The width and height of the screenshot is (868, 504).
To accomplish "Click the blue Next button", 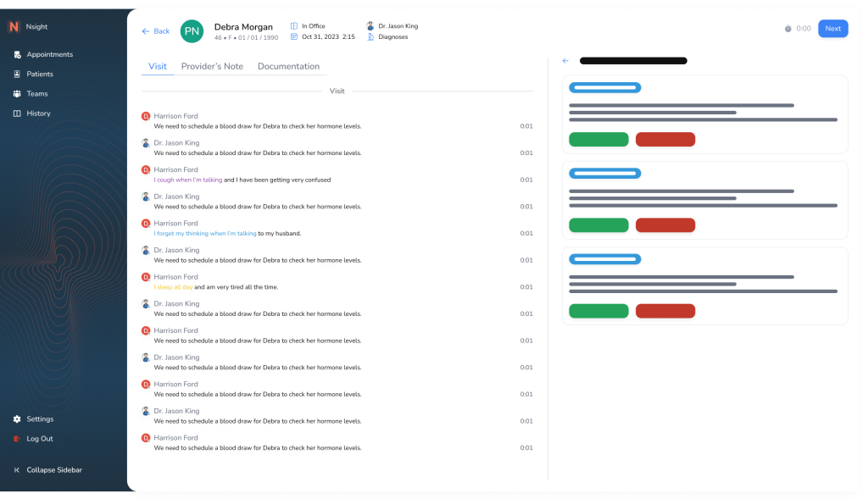I will point(832,29).
